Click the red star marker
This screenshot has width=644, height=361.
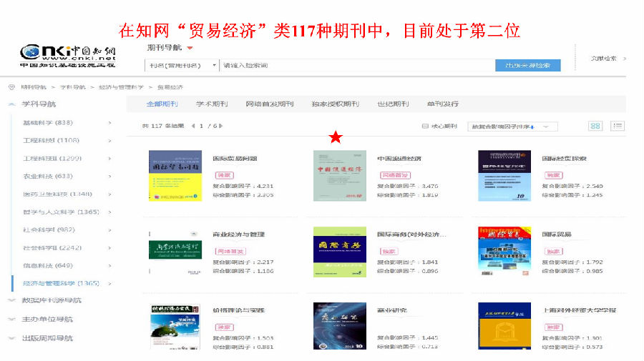(x=336, y=138)
